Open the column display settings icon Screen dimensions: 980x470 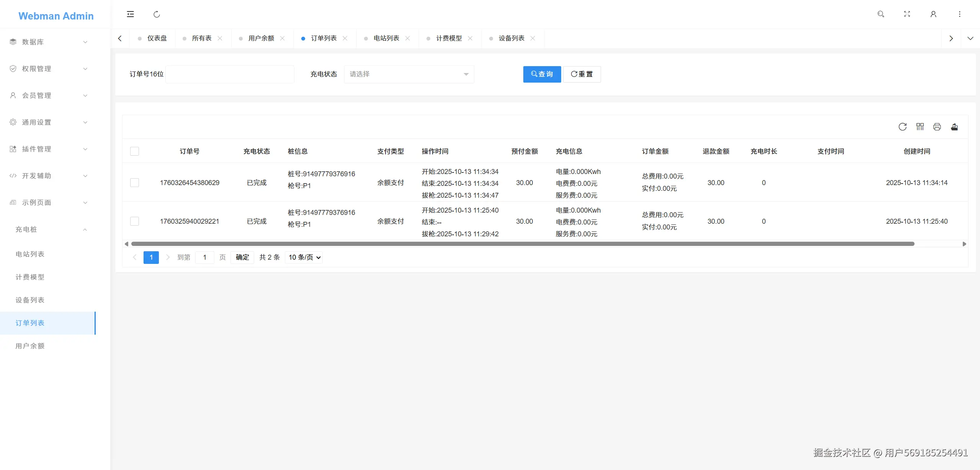[920, 127]
